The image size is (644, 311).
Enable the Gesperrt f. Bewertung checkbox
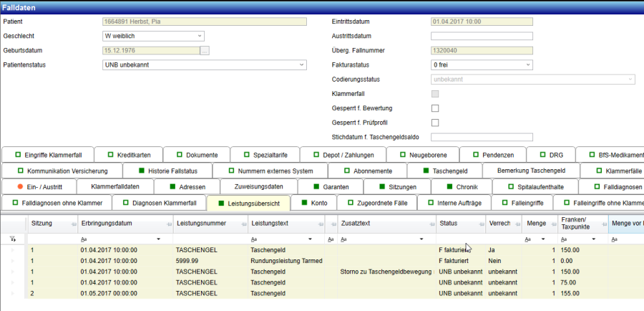point(435,108)
